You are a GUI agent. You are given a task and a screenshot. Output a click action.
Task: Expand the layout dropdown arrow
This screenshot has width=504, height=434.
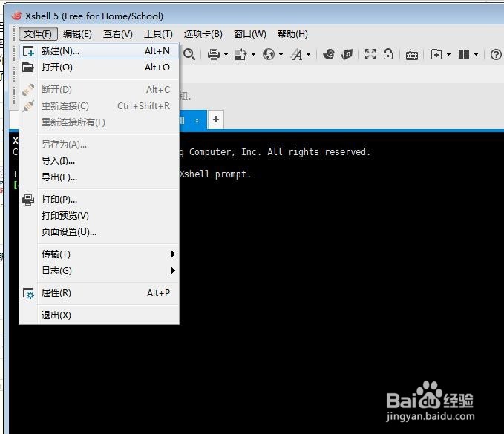pos(476,55)
